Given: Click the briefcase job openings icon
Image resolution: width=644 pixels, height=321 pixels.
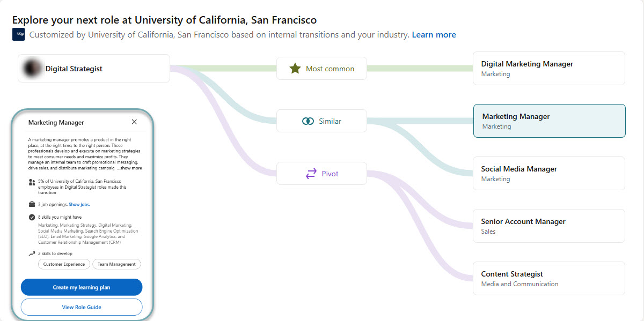Looking at the screenshot, I should [x=32, y=204].
